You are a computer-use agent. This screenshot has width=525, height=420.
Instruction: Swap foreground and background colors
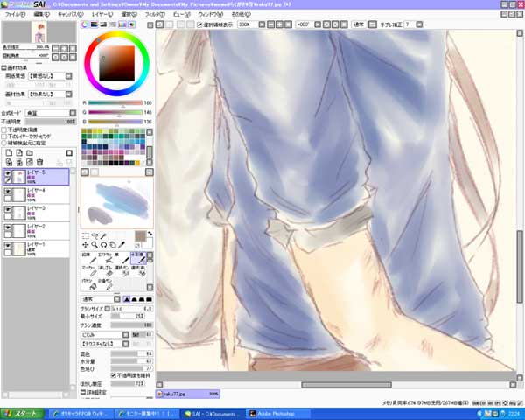point(150,234)
